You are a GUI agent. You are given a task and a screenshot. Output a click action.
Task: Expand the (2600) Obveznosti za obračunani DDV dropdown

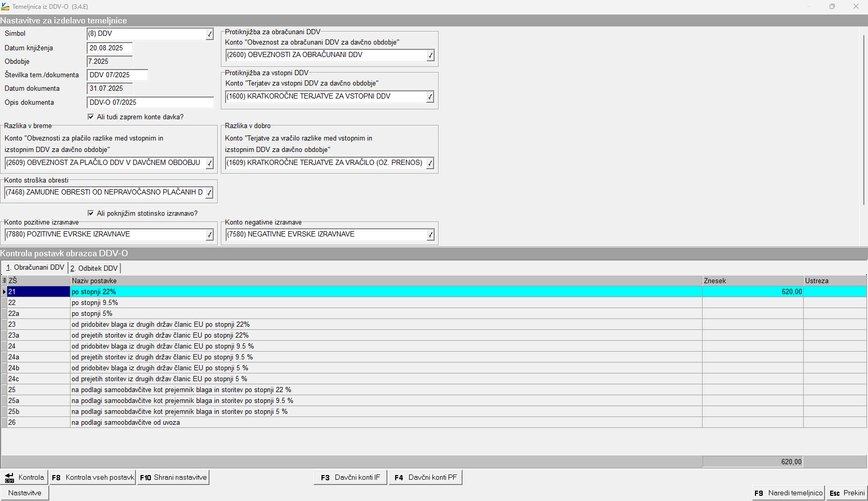(430, 55)
